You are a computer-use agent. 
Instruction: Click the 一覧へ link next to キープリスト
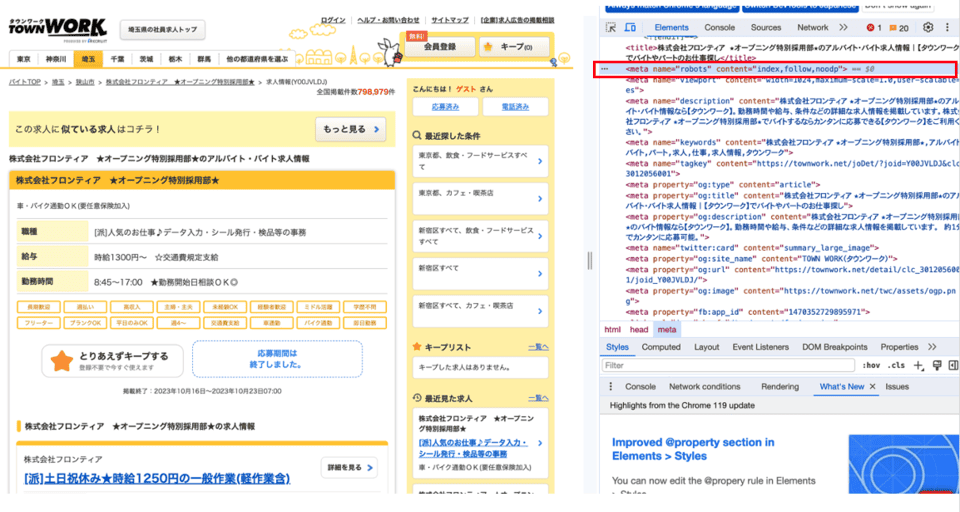click(x=538, y=347)
